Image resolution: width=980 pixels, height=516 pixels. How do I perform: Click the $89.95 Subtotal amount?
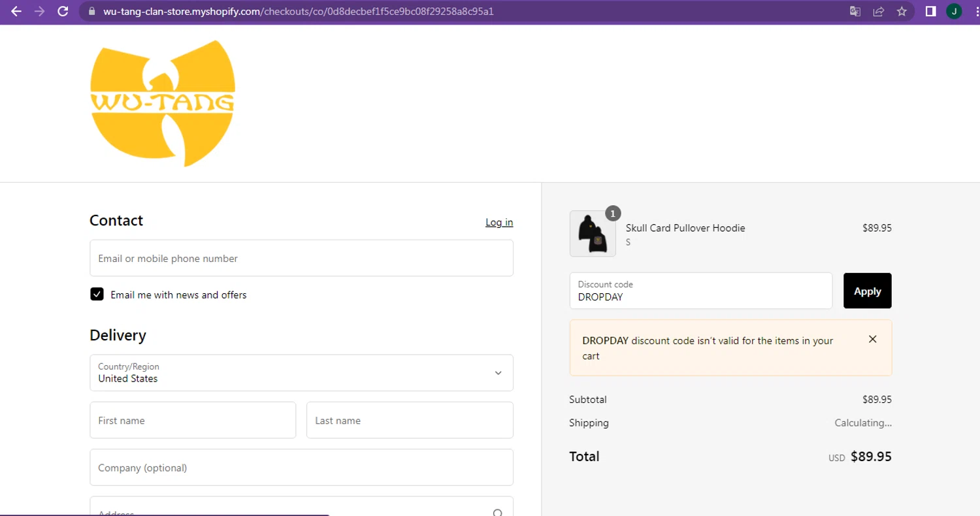point(877,399)
